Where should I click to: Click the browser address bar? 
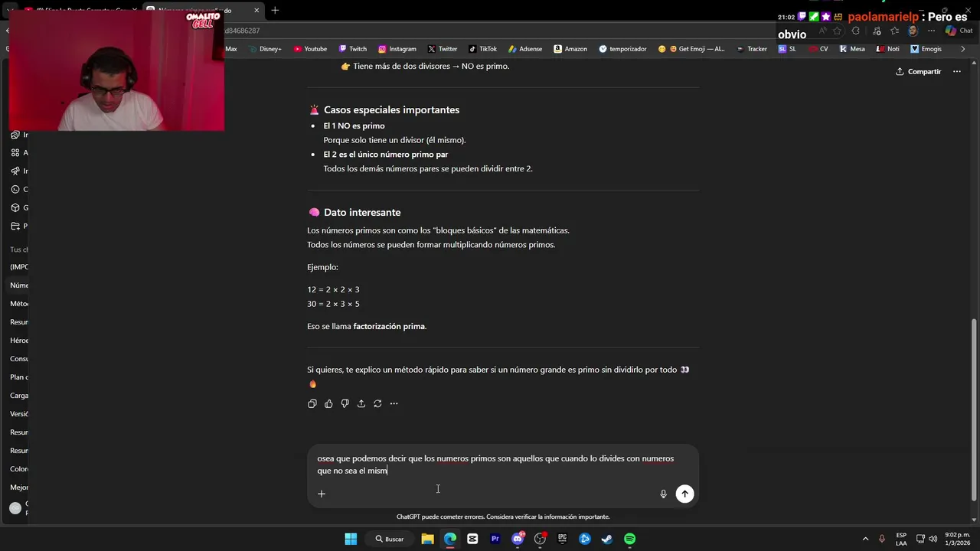click(x=498, y=31)
